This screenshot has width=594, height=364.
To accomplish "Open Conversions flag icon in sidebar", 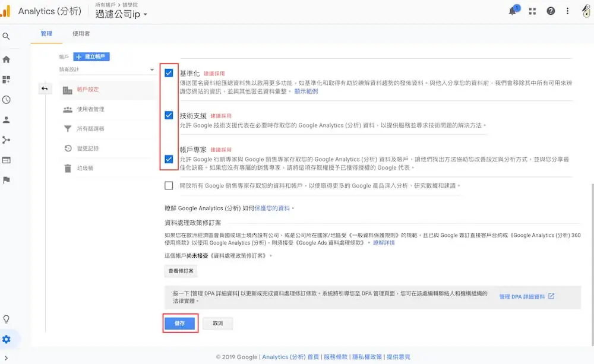I will (x=6, y=181).
